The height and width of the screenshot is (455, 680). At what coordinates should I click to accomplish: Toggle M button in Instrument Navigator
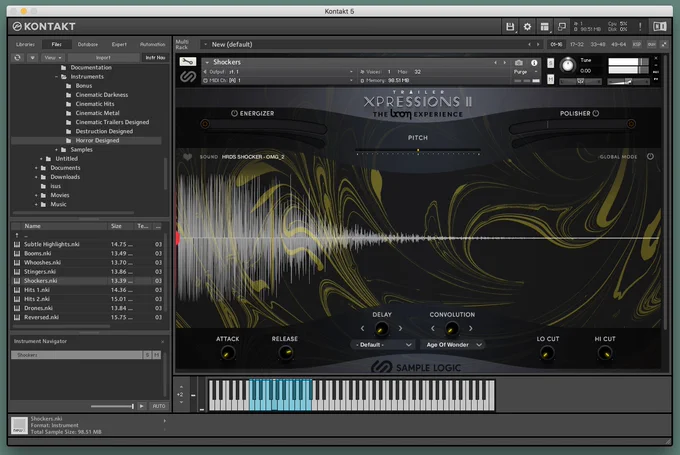(x=157, y=355)
